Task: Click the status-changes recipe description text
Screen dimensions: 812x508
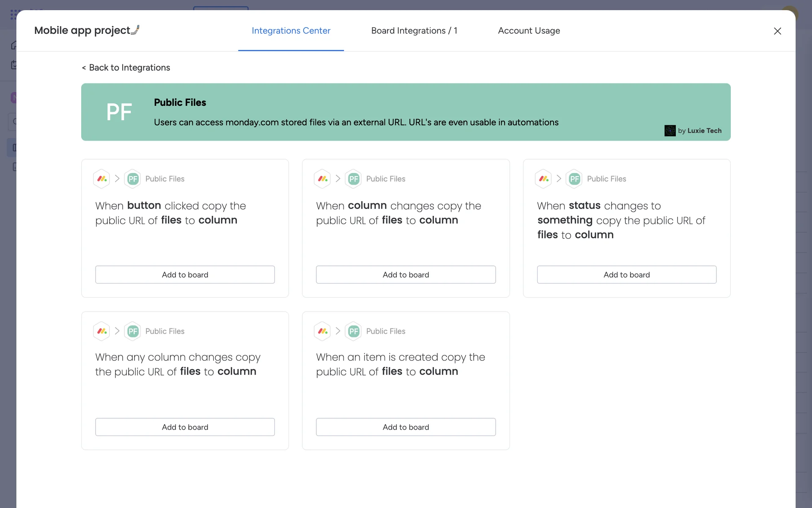Action: click(621, 220)
